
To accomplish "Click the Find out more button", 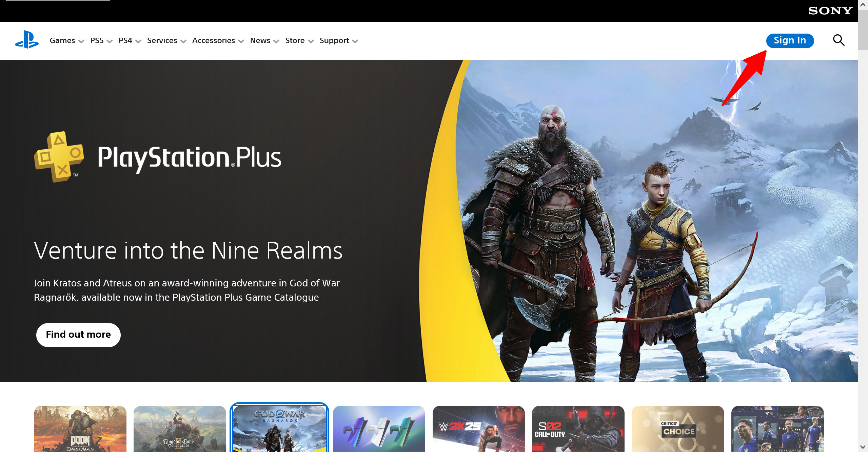I will (78, 335).
